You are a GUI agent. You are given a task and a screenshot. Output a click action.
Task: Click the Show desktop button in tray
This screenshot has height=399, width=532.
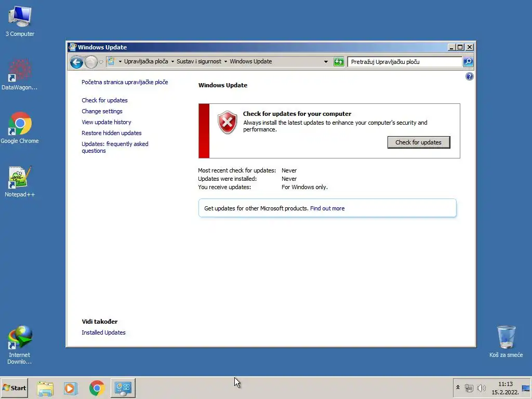click(x=526, y=388)
